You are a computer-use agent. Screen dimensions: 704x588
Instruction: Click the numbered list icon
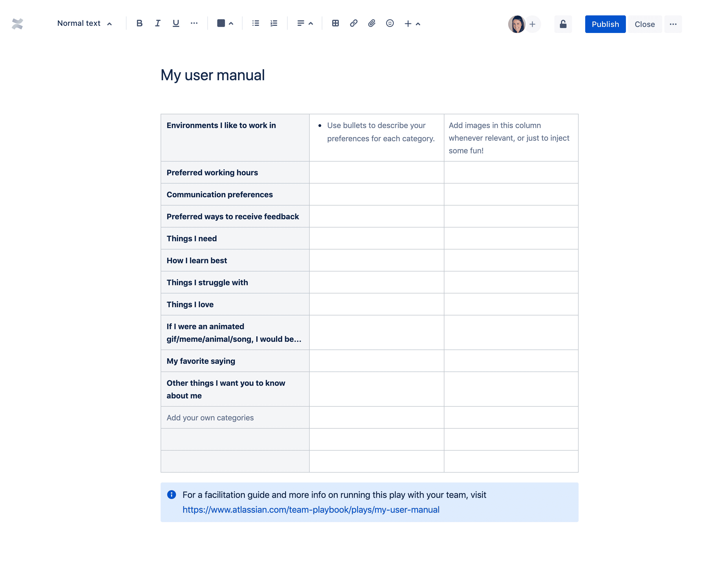tap(274, 23)
